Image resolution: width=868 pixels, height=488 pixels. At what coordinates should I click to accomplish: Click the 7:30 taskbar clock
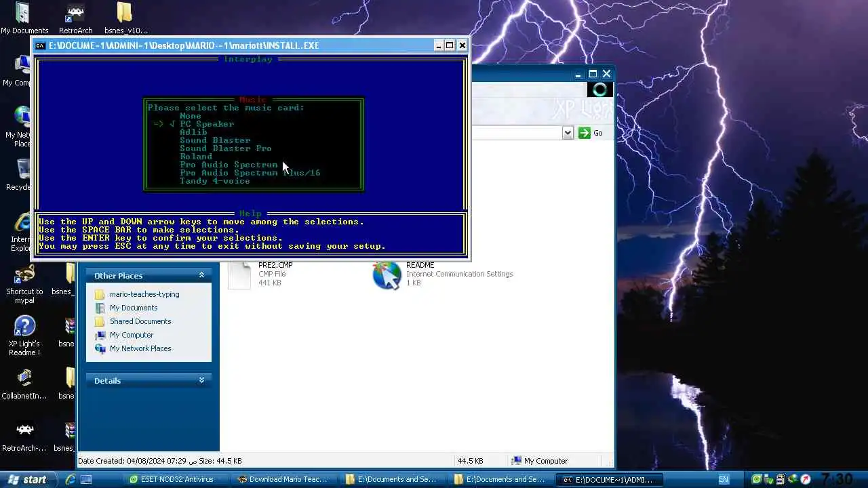837,479
